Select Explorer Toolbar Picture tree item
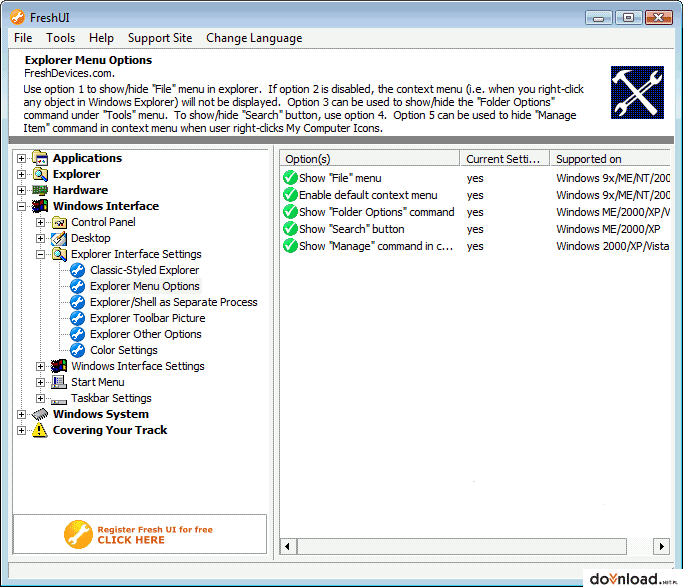Viewport: 683px width, 588px height. tap(148, 318)
